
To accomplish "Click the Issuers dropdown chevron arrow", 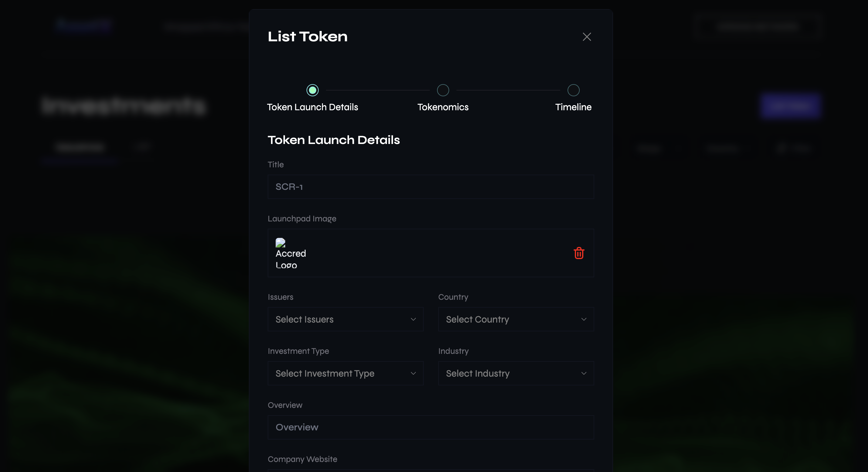I will 413,319.
